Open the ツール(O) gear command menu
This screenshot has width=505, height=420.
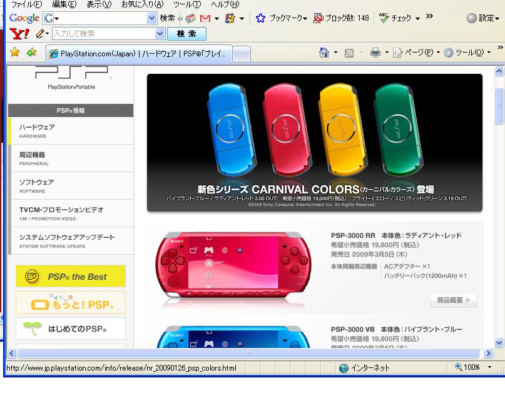tap(467, 53)
